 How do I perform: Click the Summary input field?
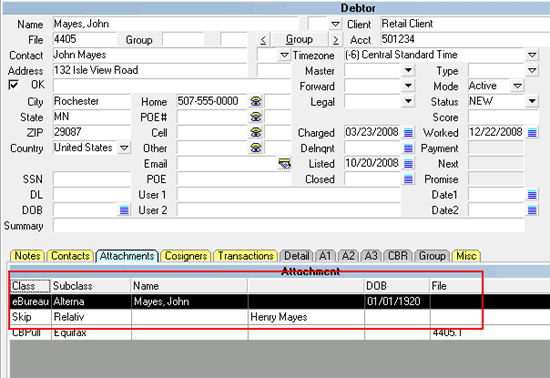(289, 225)
